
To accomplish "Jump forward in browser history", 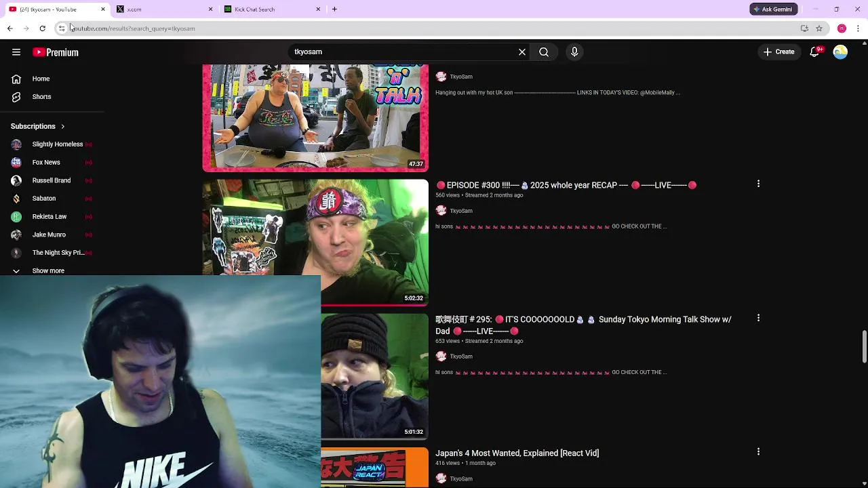I will tap(26, 28).
